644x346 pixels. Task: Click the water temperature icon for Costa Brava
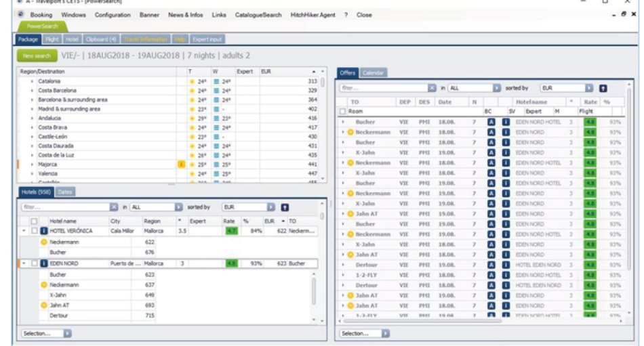coord(216,127)
